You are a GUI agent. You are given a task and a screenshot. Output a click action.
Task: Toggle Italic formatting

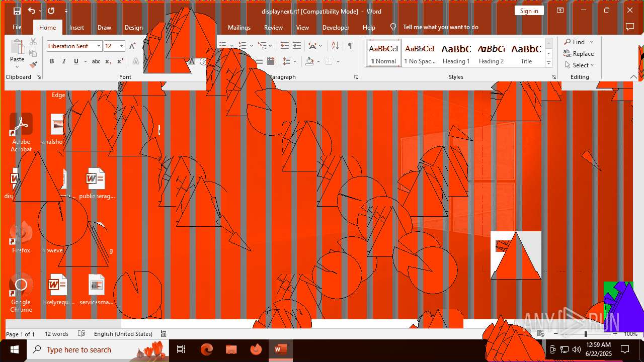pyautogui.click(x=64, y=61)
